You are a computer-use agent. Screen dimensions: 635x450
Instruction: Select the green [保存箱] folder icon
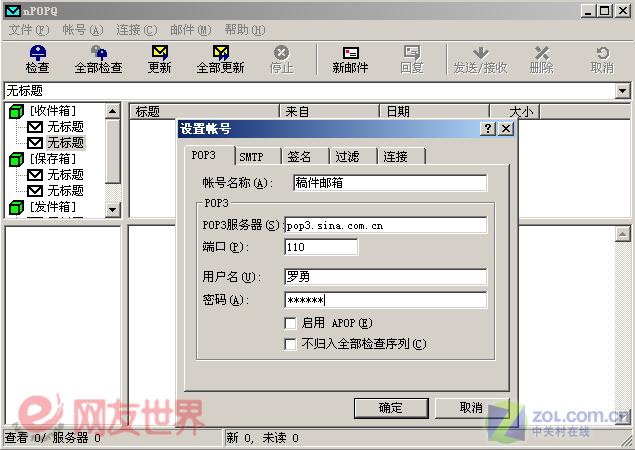pos(16,159)
